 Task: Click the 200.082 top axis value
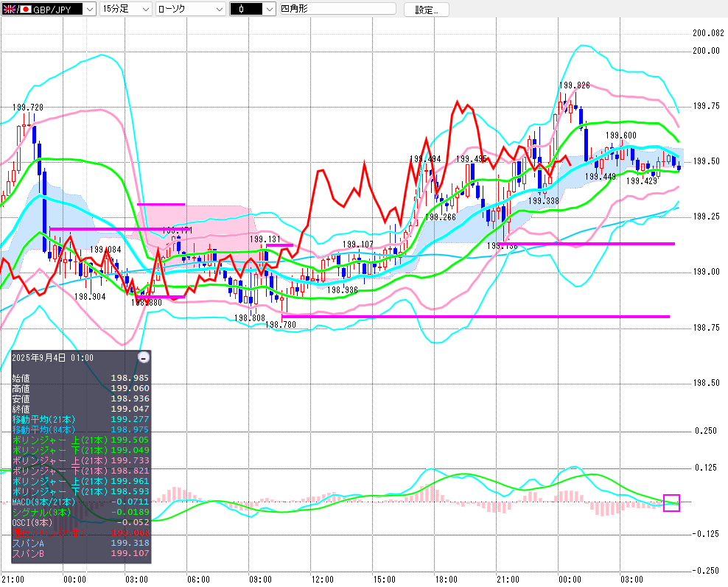[x=708, y=33]
